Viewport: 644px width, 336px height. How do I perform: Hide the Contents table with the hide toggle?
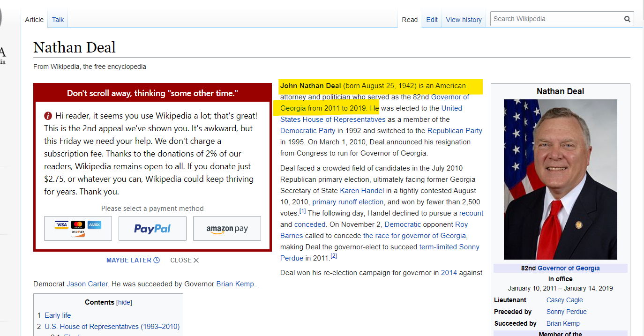tap(124, 302)
